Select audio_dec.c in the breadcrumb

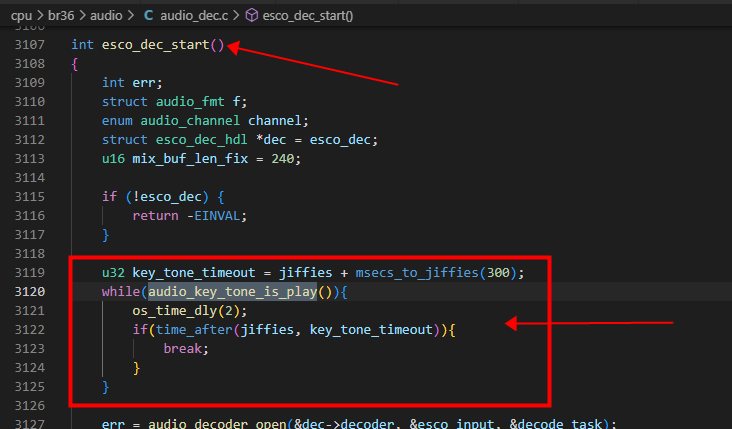pos(194,16)
